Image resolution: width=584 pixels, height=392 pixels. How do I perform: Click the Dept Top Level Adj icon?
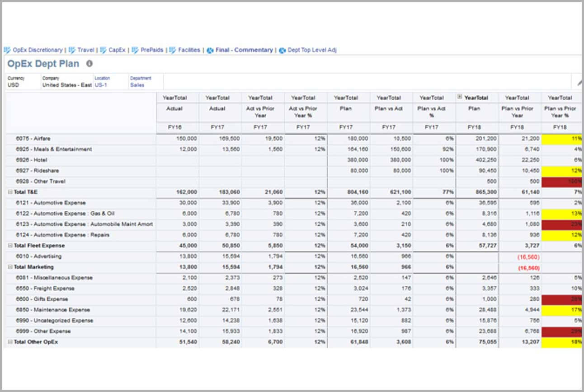pos(283,50)
